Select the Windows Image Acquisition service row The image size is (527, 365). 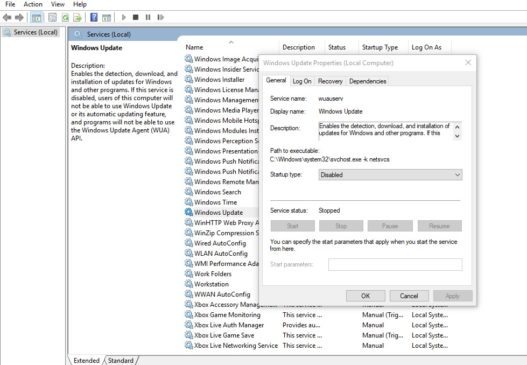(222, 59)
